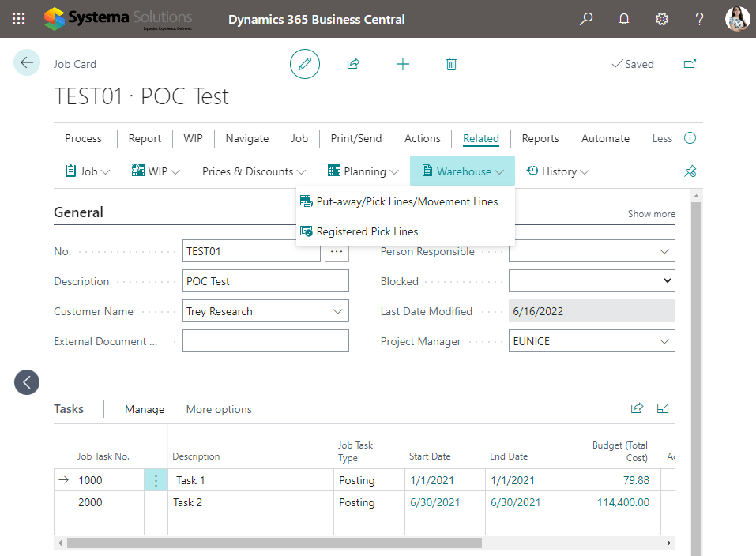Click the share icon beside the edit button
Screen dimensions: 756x556
[x=354, y=64]
